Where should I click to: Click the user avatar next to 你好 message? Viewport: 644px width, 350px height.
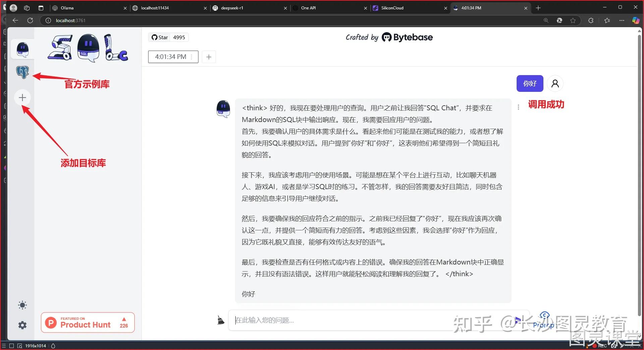click(x=555, y=83)
